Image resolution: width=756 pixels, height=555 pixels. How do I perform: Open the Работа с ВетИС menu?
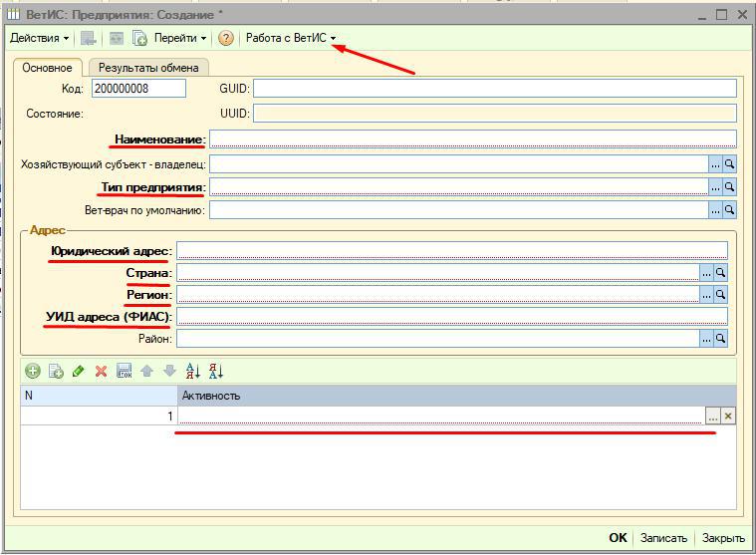point(291,39)
